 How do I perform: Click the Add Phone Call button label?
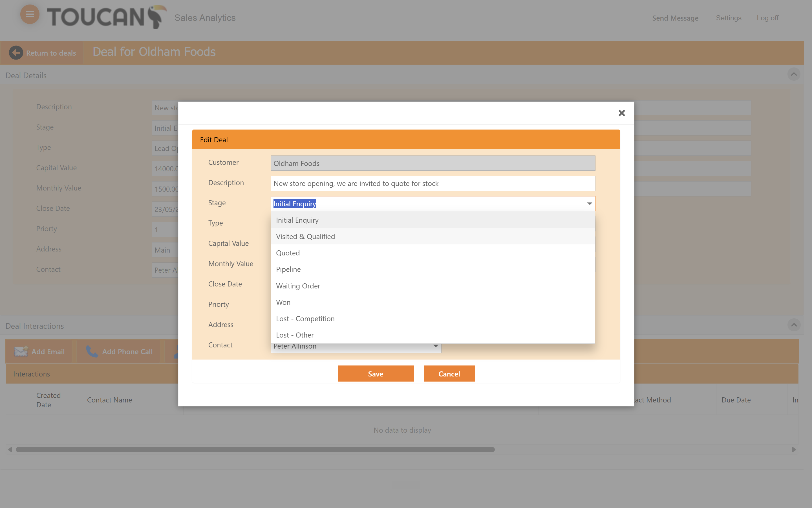pyautogui.click(x=127, y=351)
